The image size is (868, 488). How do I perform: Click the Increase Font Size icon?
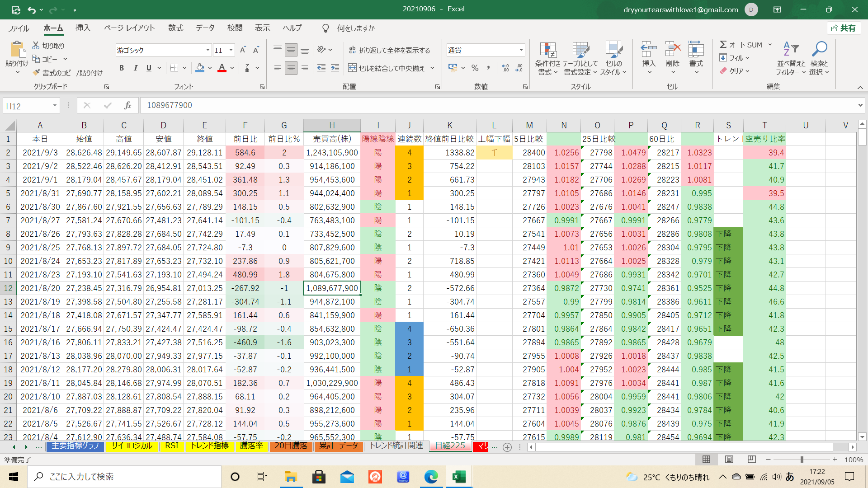pos(243,50)
